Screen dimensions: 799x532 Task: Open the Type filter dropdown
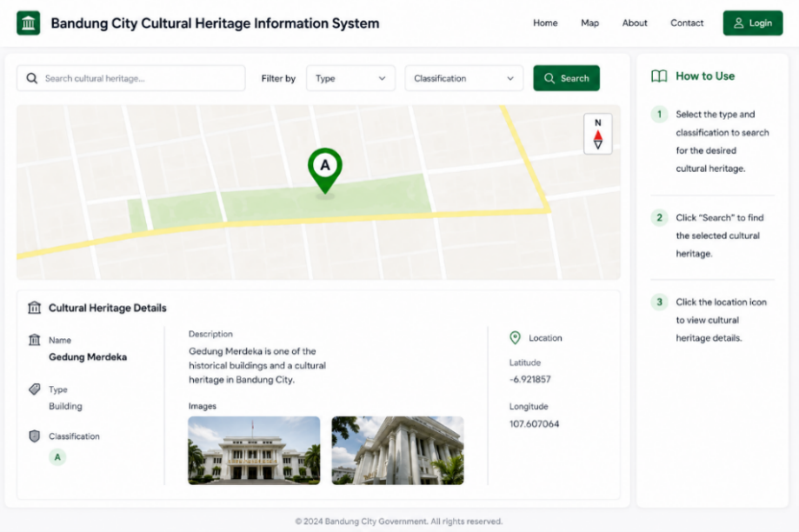tap(350, 78)
